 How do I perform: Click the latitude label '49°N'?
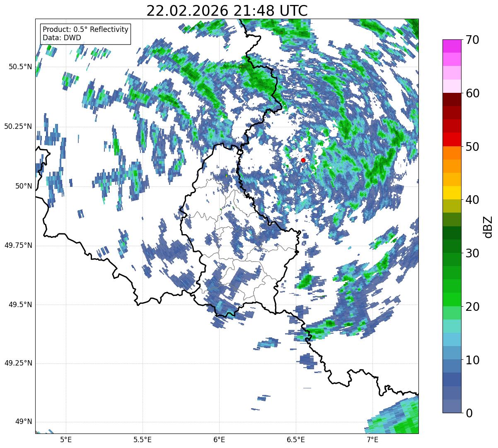pyautogui.click(x=24, y=422)
